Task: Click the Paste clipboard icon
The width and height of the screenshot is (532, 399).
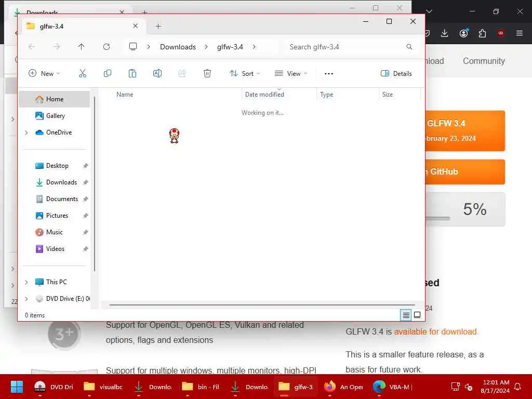Action: [132, 73]
